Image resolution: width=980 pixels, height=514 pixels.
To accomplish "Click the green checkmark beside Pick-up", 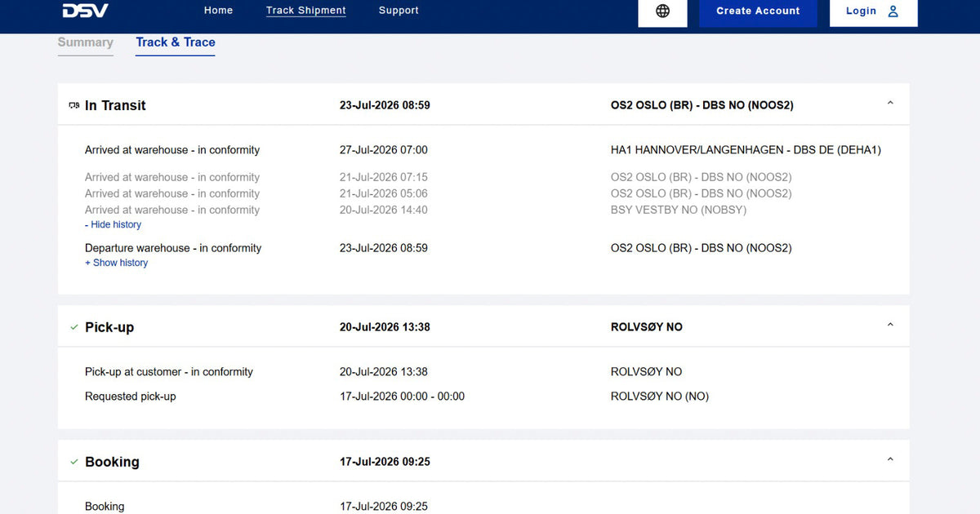I will [74, 327].
